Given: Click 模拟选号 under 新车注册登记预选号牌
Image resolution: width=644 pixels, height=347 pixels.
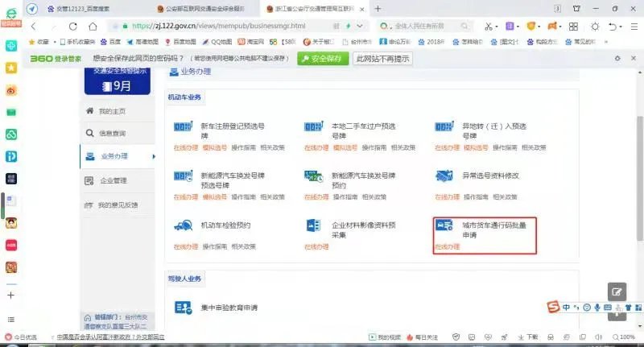Looking at the screenshot, I should coord(214,147).
